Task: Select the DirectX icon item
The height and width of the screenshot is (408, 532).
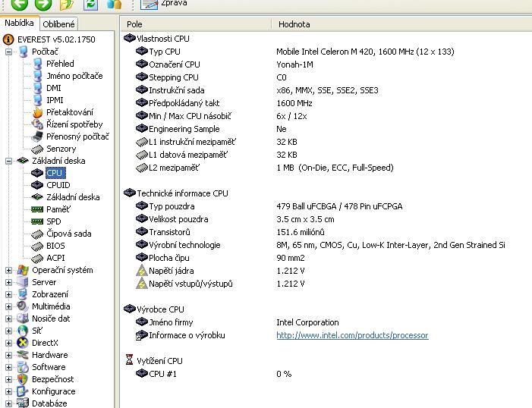Action: (44, 343)
